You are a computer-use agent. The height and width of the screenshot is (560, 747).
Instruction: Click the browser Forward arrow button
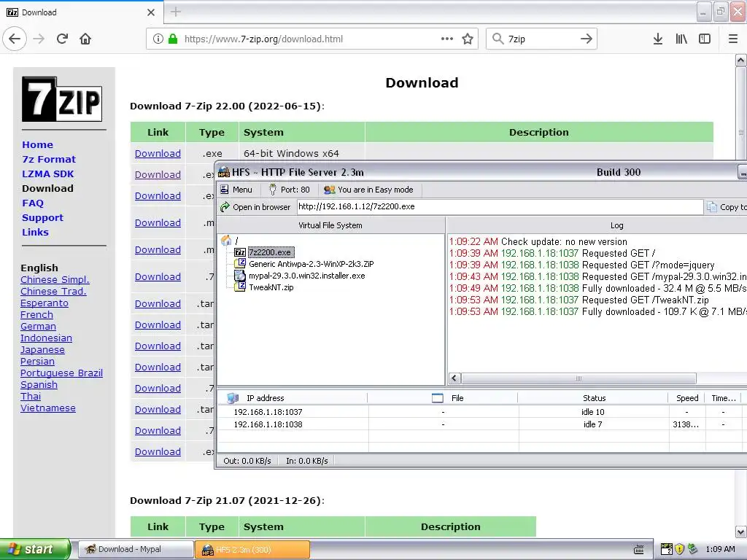(39, 39)
